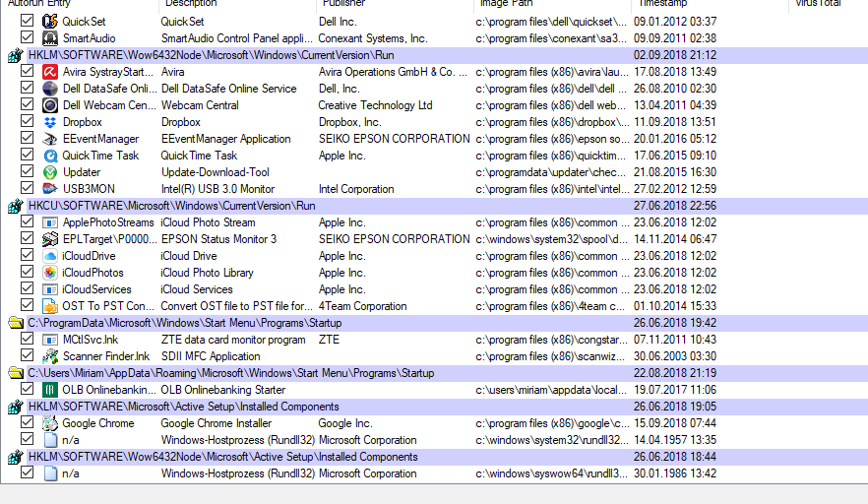868x504 pixels.
Task: Click the QuickTime Task icon
Action: [x=50, y=156]
